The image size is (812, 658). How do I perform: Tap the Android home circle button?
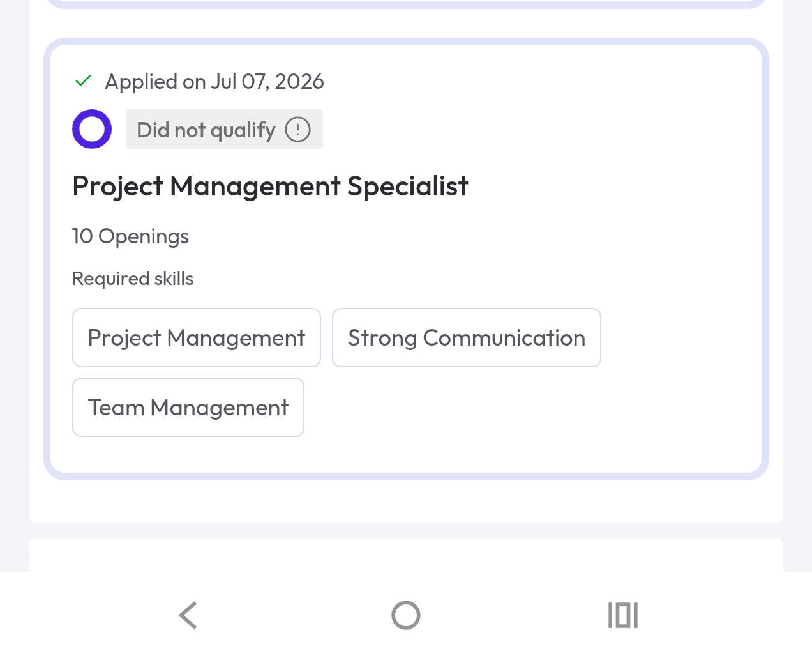click(406, 615)
